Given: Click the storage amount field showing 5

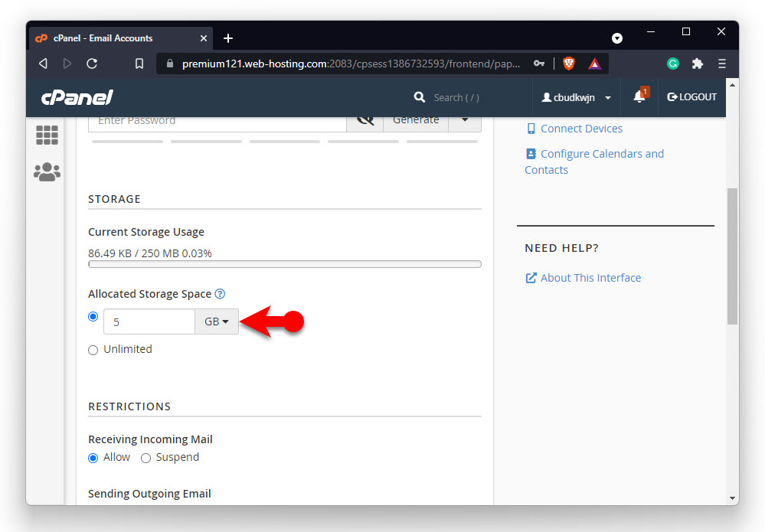Looking at the screenshot, I should 149,321.
